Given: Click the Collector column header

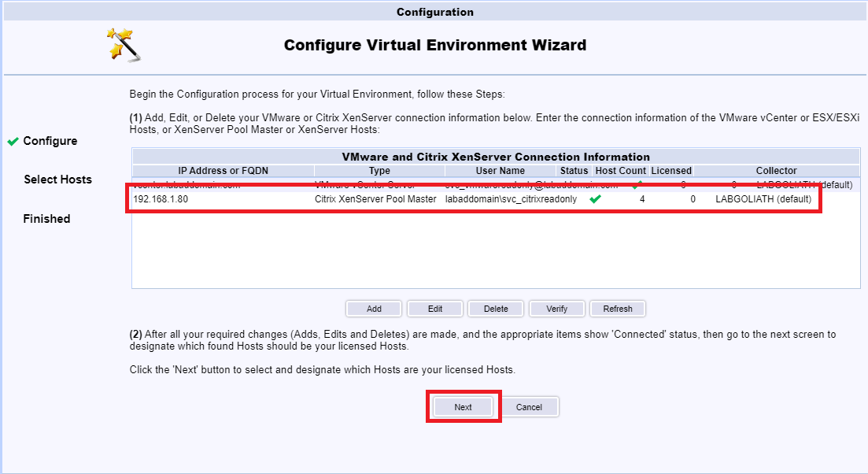Looking at the screenshot, I should click(x=776, y=171).
